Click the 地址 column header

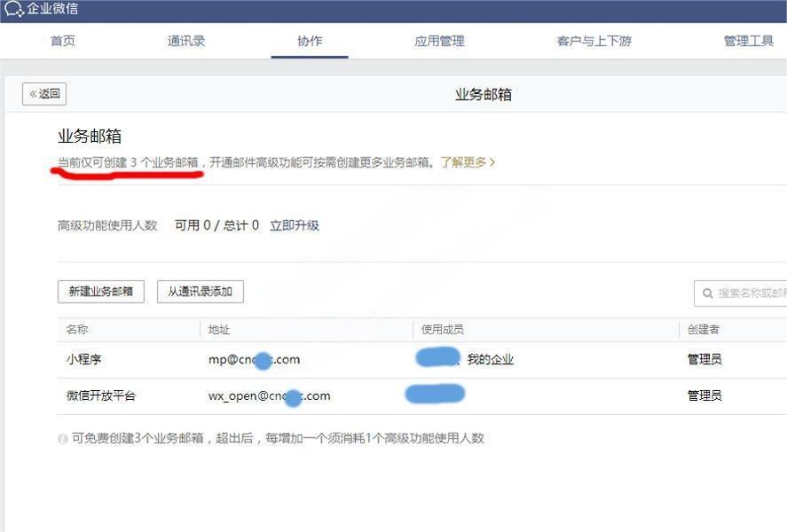(219, 330)
